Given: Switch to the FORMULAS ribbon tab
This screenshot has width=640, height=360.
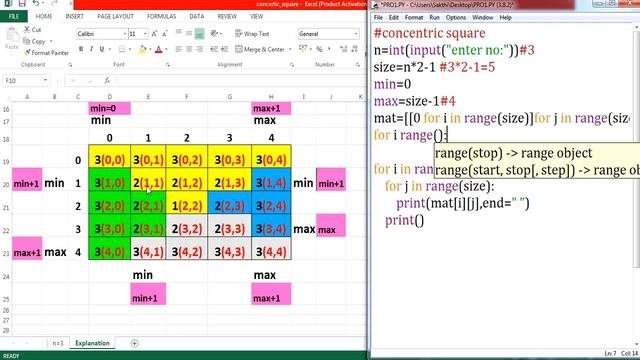Looking at the screenshot, I should [x=162, y=16].
